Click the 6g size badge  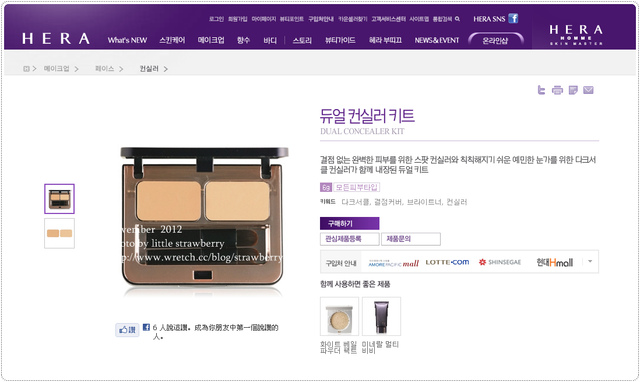326,187
